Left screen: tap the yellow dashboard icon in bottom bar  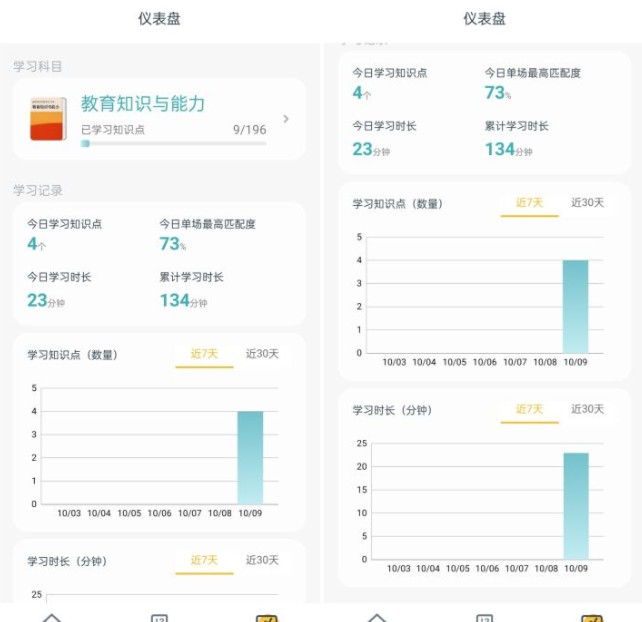coord(267,618)
